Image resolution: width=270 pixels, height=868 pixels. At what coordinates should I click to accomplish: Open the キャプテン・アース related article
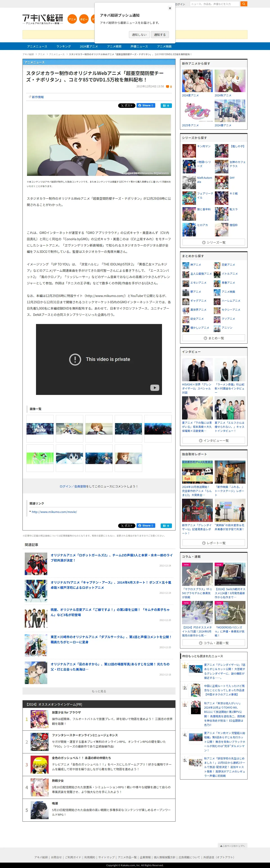(111, 585)
